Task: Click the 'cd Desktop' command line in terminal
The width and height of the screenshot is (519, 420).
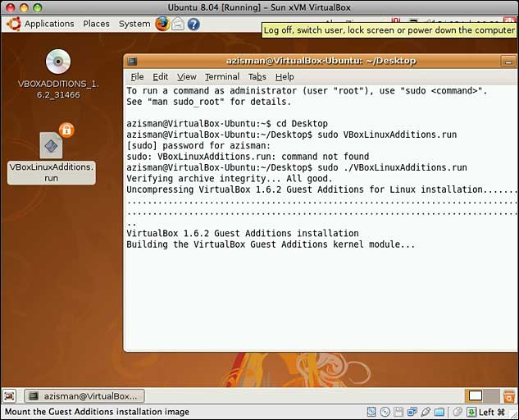Action: [227, 124]
